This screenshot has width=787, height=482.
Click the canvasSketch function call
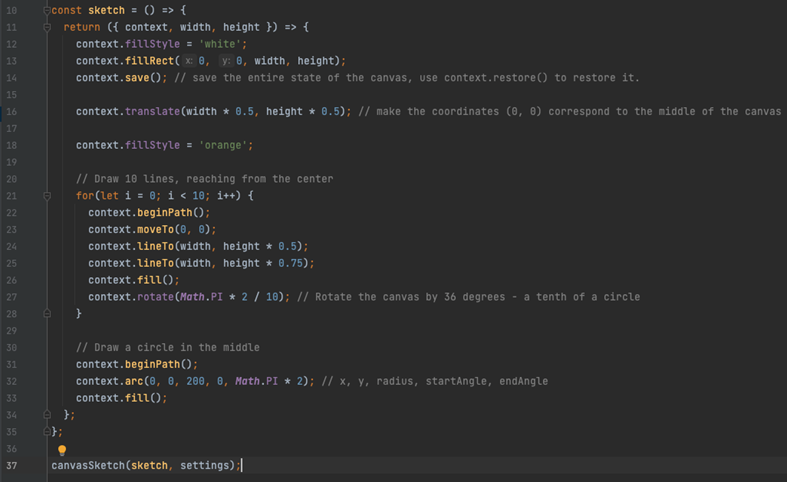88,465
